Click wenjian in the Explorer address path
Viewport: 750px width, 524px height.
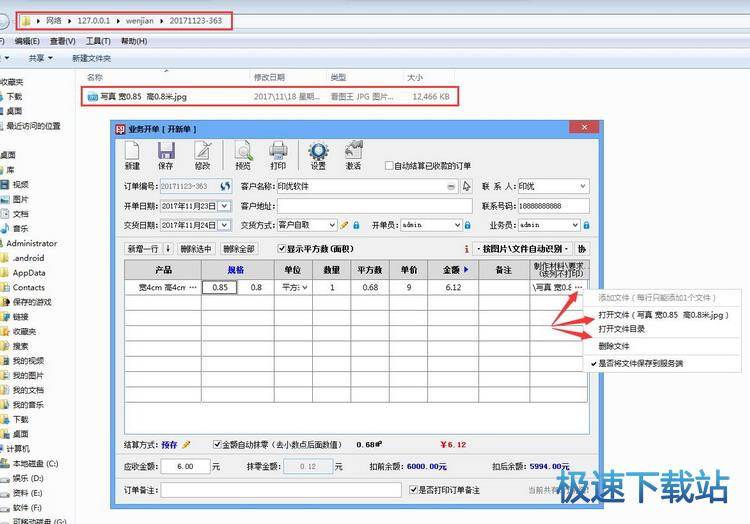pyautogui.click(x=140, y=21)
